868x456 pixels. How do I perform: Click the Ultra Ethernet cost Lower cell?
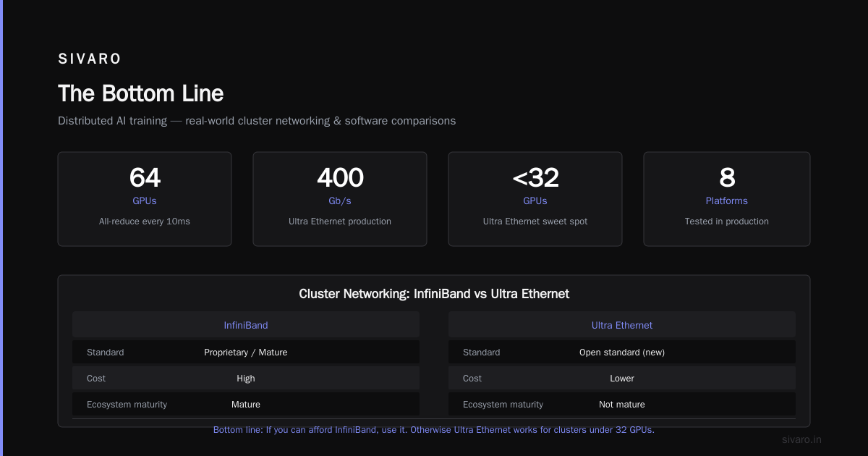click(x=622, y=379)
